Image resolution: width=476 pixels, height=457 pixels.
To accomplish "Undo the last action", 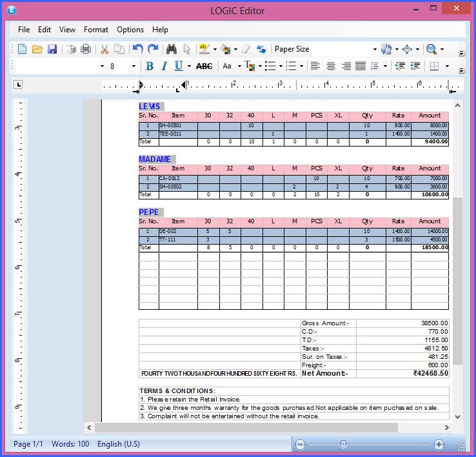I will pyautogui.click(x=138, y=49).
